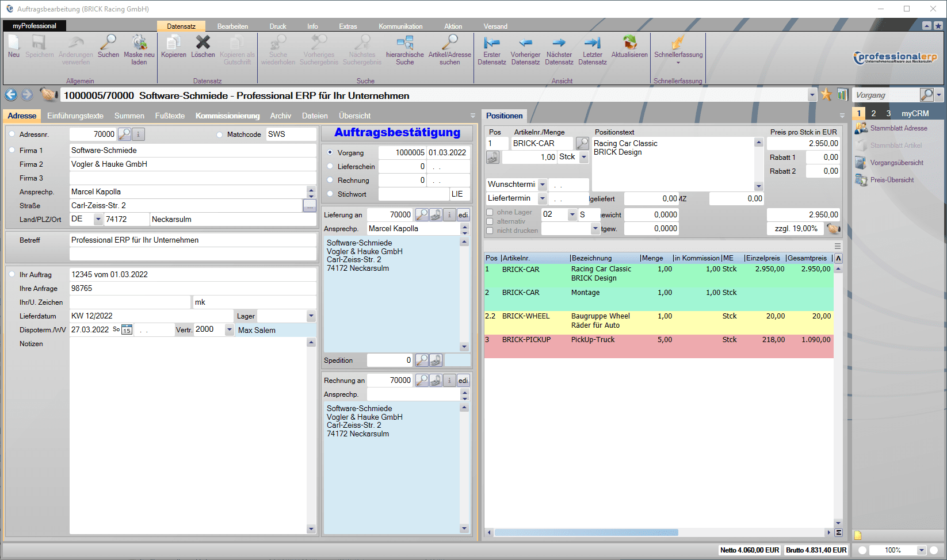The image size is (947, 560).
Task: Open the 02 code dropdown
Action: (x=572, y=214)
